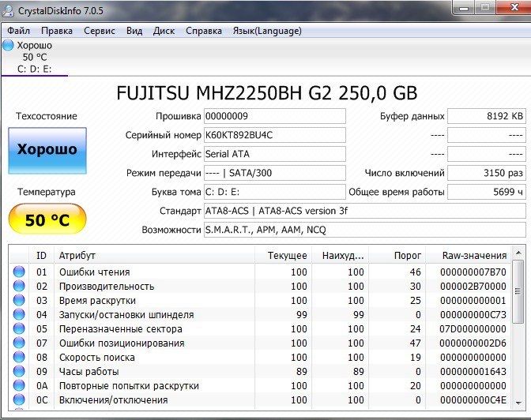Click the scrollbar up arrow in attribute list
This screenshot has width=531, height=420.
518,253
